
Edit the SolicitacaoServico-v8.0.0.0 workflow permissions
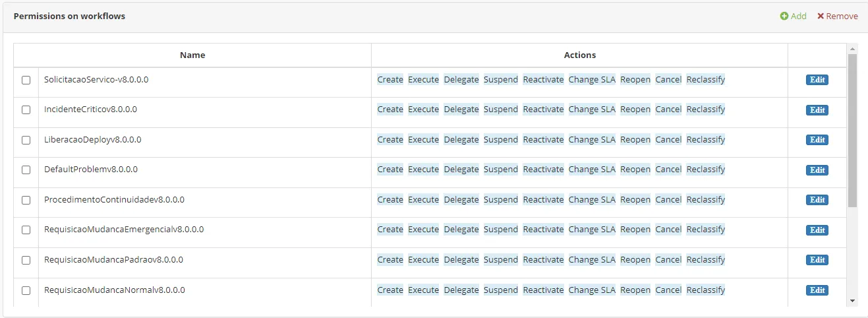point(817,80)
